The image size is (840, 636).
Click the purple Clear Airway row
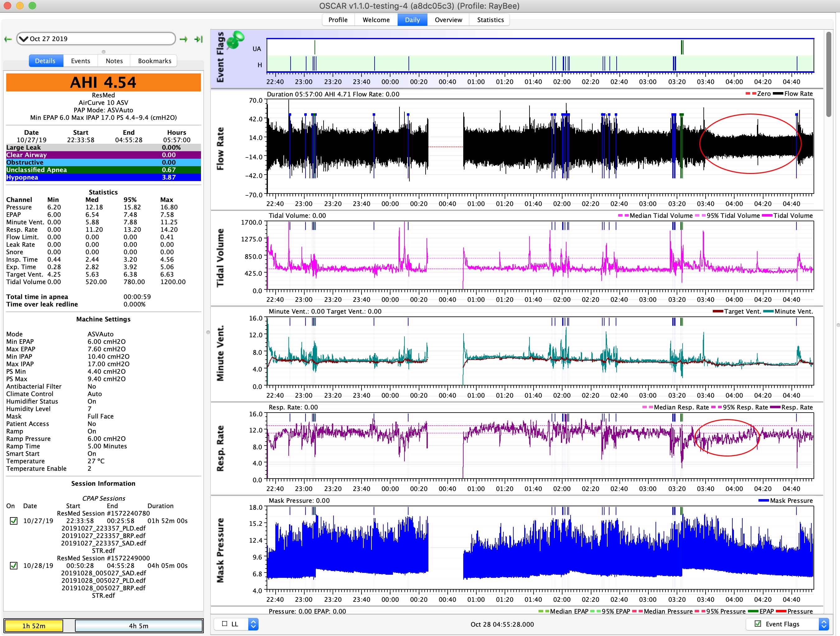pos(103,155)
